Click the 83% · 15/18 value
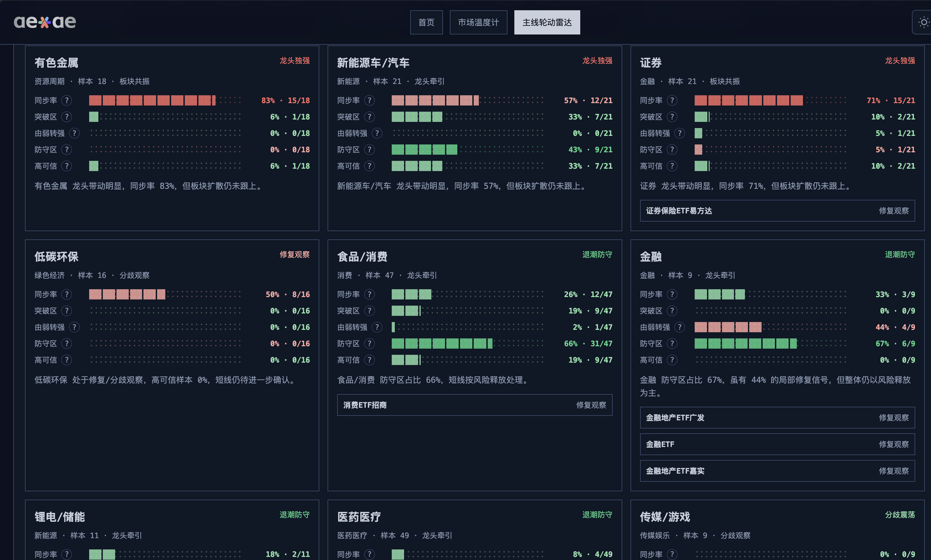This screenshot has width=931, height=560. click(285, 100)
